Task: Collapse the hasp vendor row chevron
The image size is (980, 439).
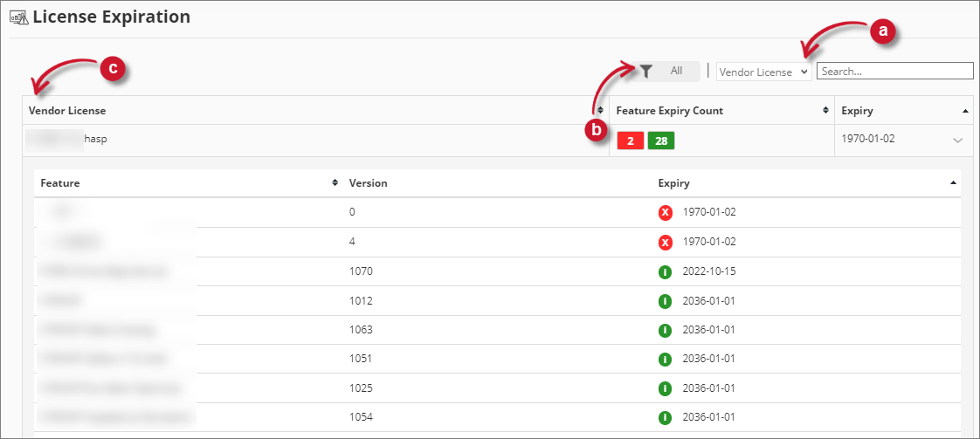Action: click(958, 141)
